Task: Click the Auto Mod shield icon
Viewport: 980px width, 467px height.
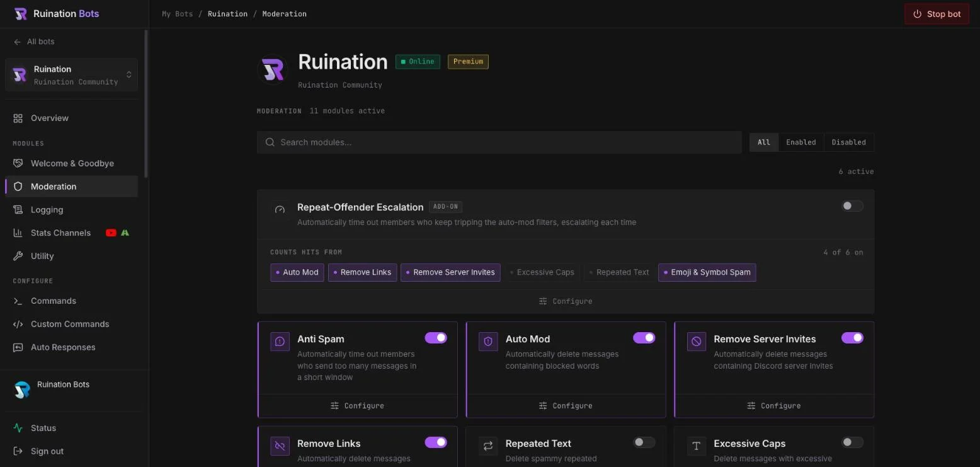Action: pyautogui.click(x=488, y=342)
